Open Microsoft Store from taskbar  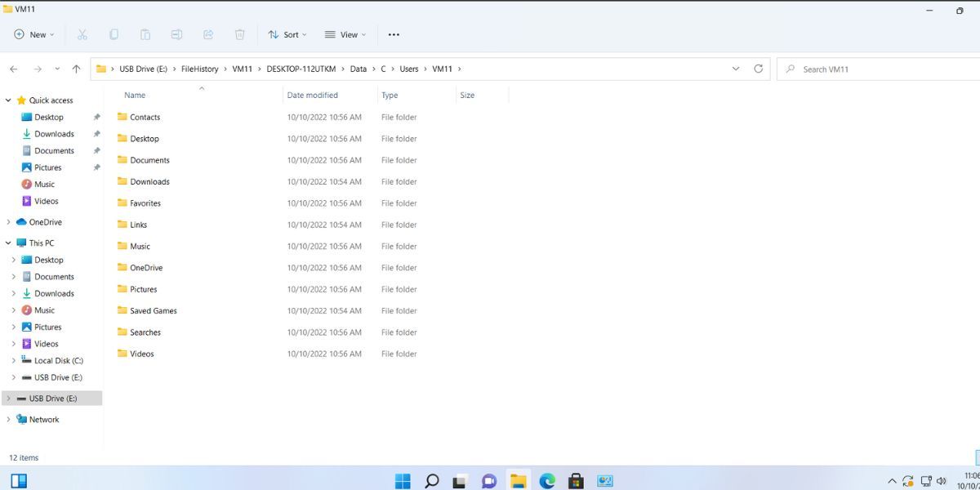tap(576, 481)
